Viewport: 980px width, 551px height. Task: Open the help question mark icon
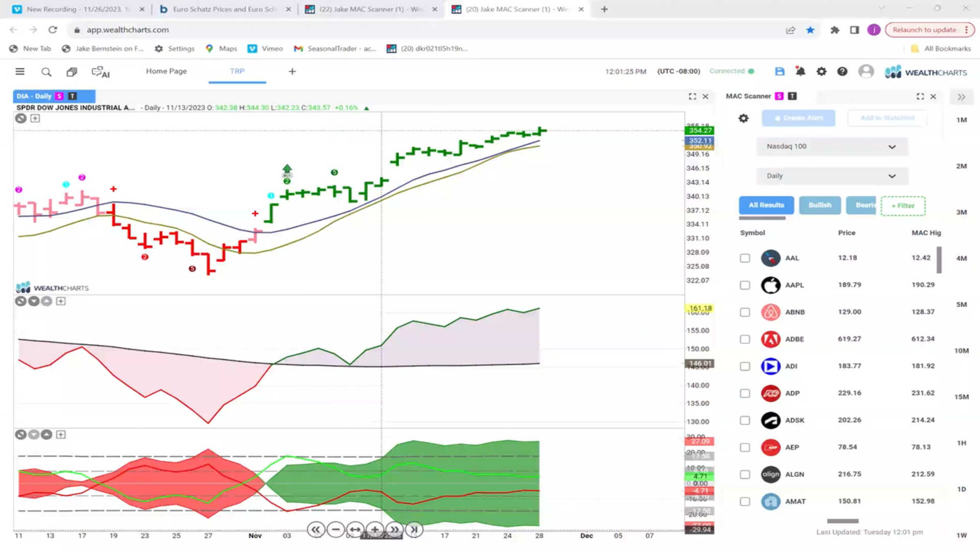pyautogui.click(x=842, y=71)
